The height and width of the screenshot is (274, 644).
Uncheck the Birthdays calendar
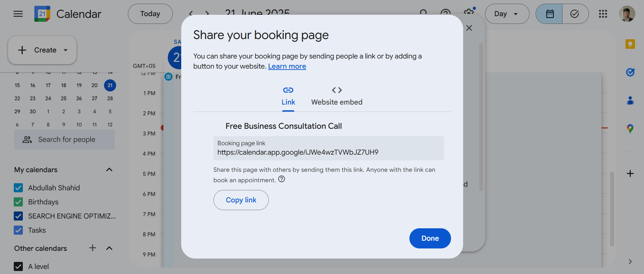(18, 202)
